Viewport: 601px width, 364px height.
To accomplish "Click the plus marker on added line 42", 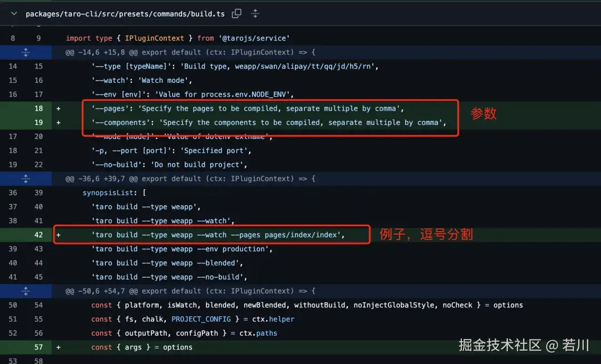I will point(58,235).
